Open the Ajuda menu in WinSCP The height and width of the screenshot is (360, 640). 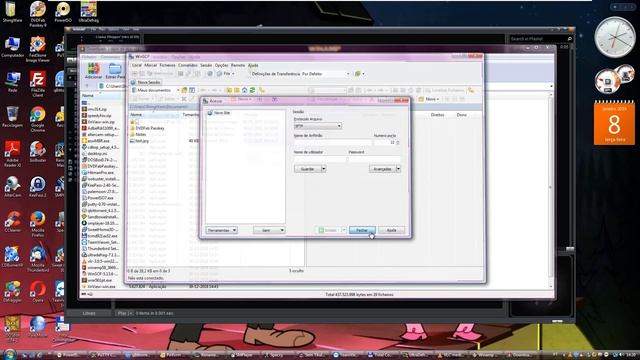coord(253,65)
